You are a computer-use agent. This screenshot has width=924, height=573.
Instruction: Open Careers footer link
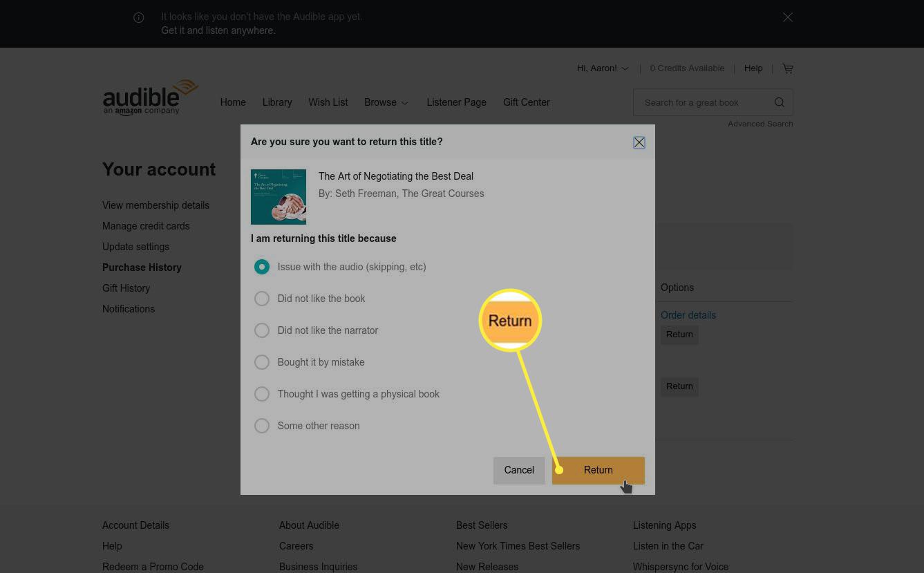click(x=296, y=546)
